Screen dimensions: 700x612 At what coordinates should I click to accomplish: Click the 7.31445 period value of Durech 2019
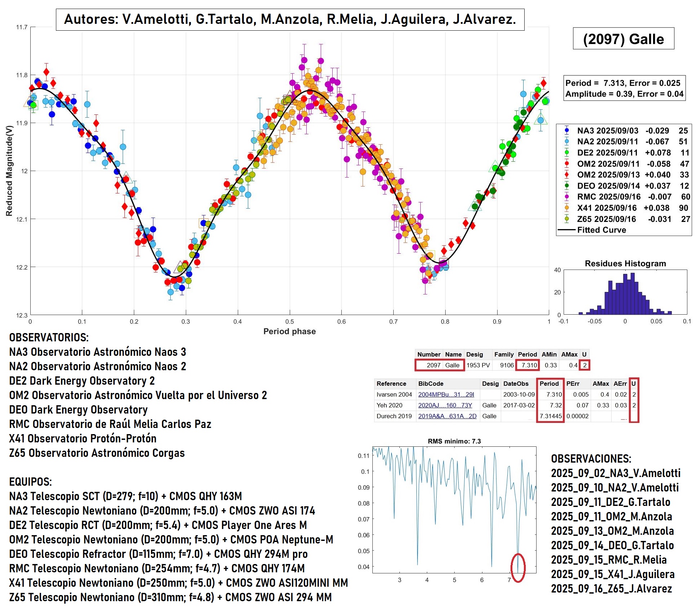point(551,416)
